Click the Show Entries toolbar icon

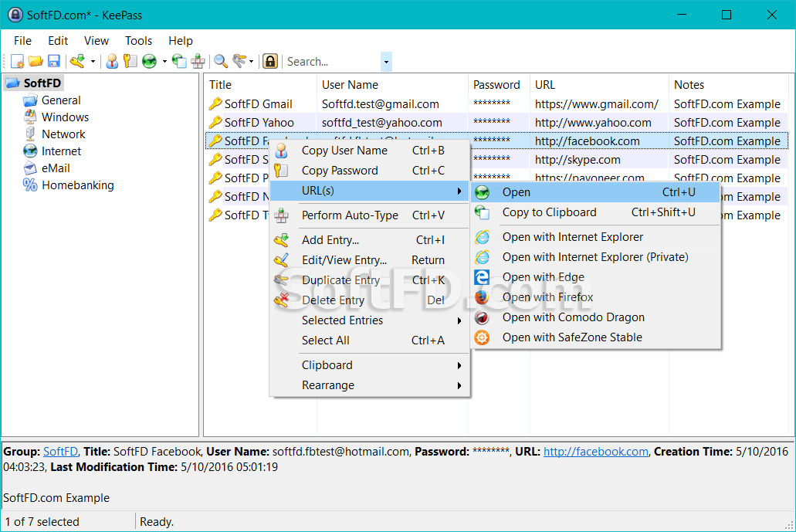(239, 62)
